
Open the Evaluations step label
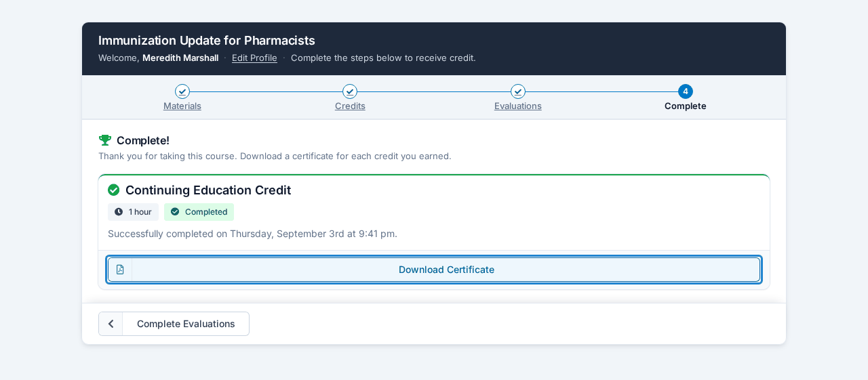point(518,106)
